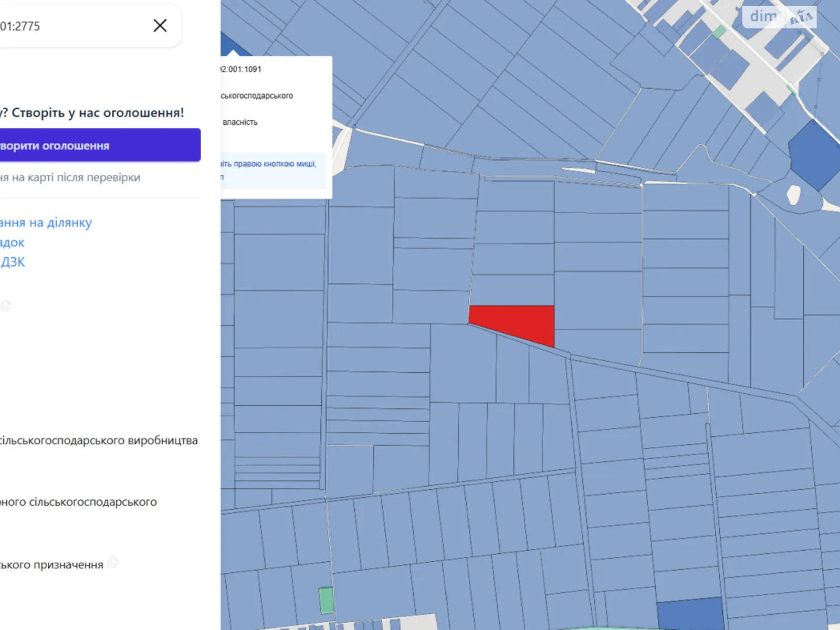Click the faint copy icon below ДЗК link
Viewport: 840px width, 630px height.
coord(6,305)
